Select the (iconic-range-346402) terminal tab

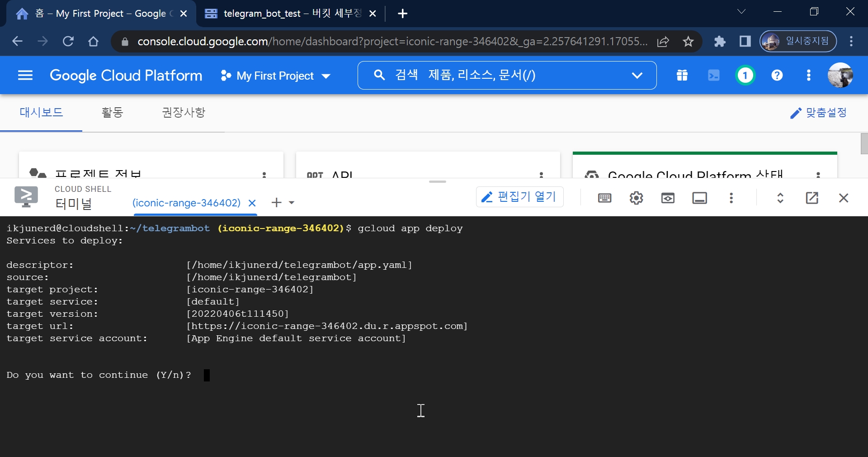[x=186, y=203]
